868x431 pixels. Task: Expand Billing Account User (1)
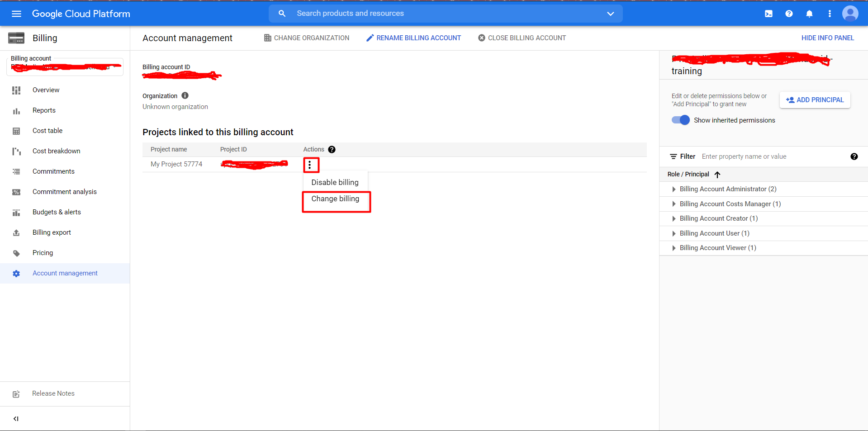(x=674, y=233)
